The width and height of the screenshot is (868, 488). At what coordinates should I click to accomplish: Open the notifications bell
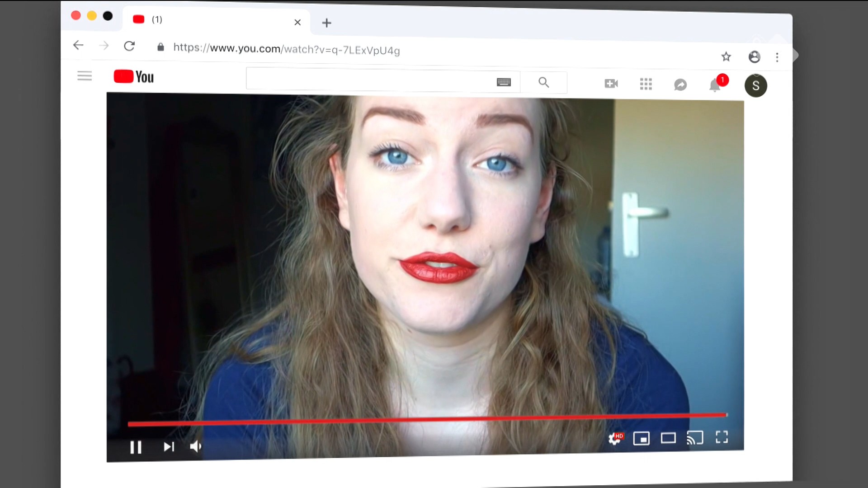715,85
